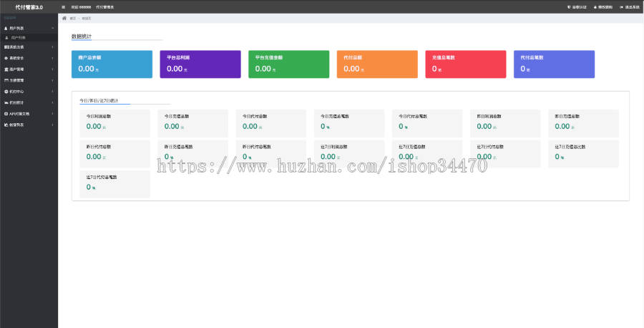
Task: Click the home icon in breadcrumb
Action: (x=64, y=18)
